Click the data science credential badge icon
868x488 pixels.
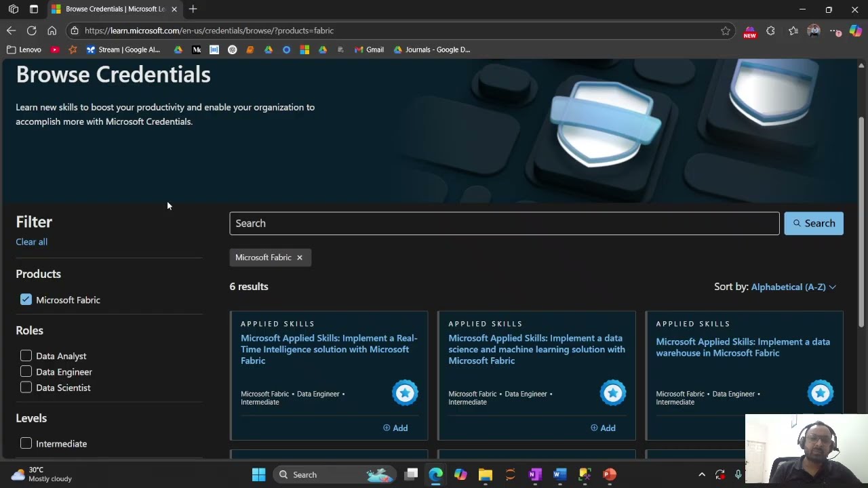(x=613, y=393)
